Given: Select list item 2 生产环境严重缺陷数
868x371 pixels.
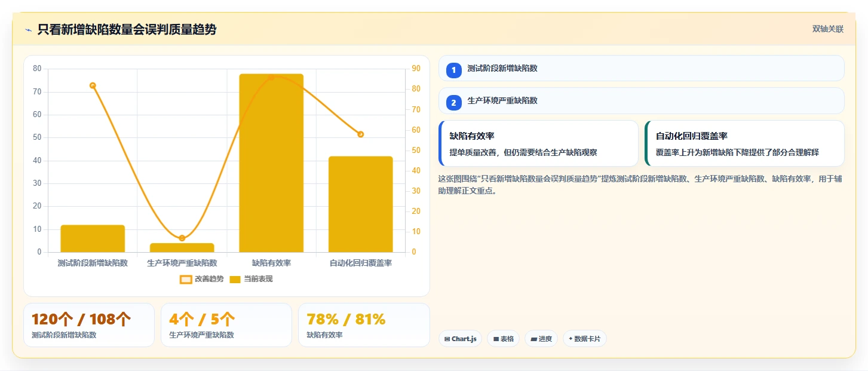Looking at the screenshot, I should [x=641, y=100].
